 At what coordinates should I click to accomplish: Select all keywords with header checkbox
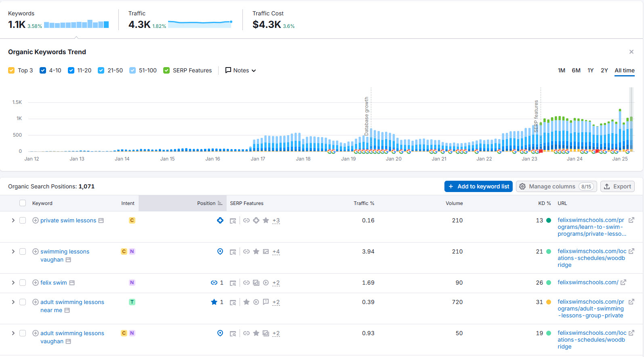(x=23, y=203)
